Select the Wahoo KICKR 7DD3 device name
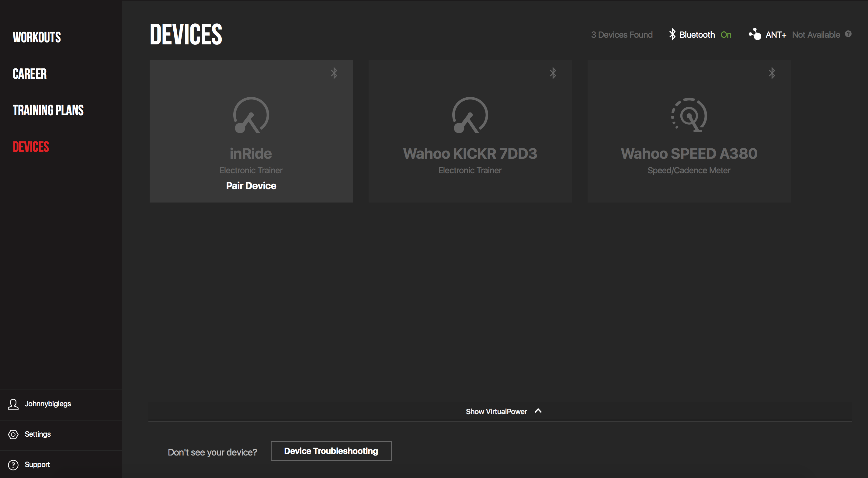868x478 pixels. click(470, 154)
